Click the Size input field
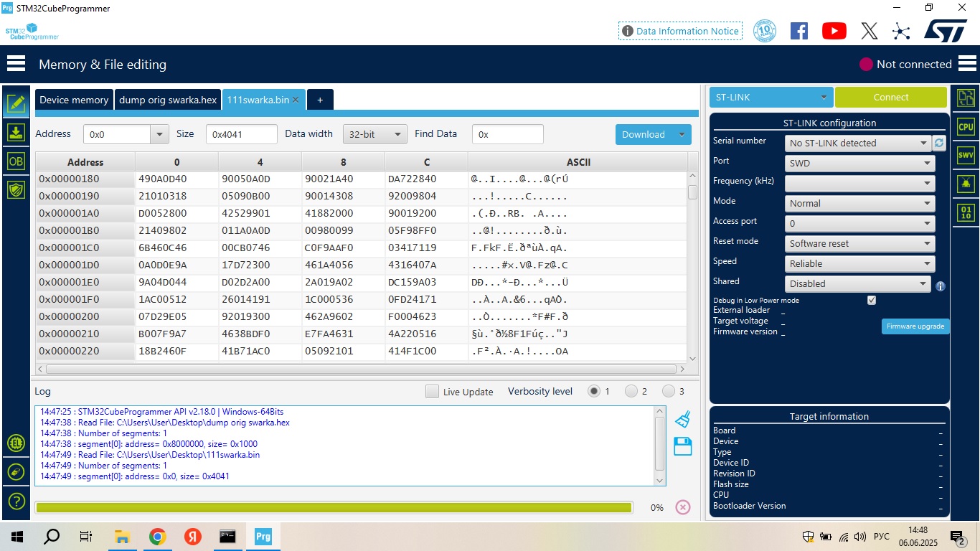This screenshot has width=980, height=551. pyautogui.click(x=241, y=134)
